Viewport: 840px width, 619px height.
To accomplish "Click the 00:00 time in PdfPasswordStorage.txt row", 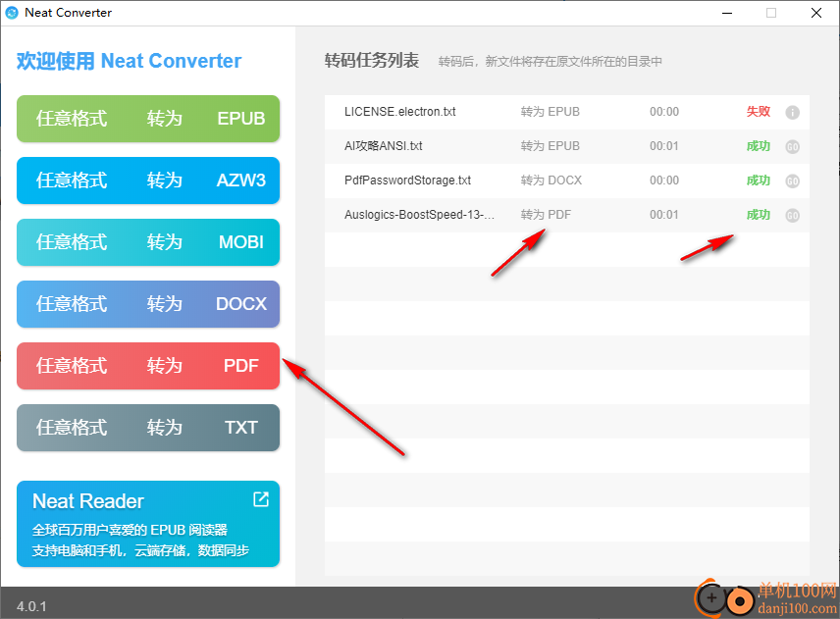I will (664, 180).
